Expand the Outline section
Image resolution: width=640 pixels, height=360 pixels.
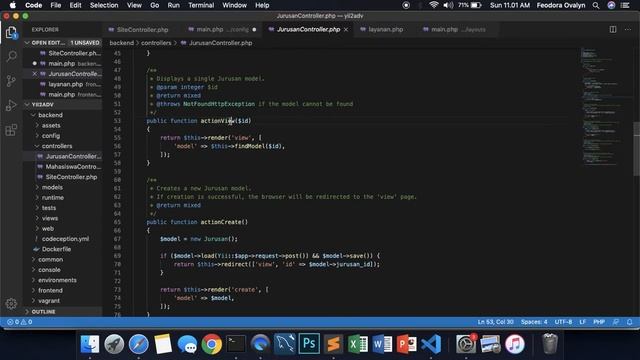tap(27, 312)
